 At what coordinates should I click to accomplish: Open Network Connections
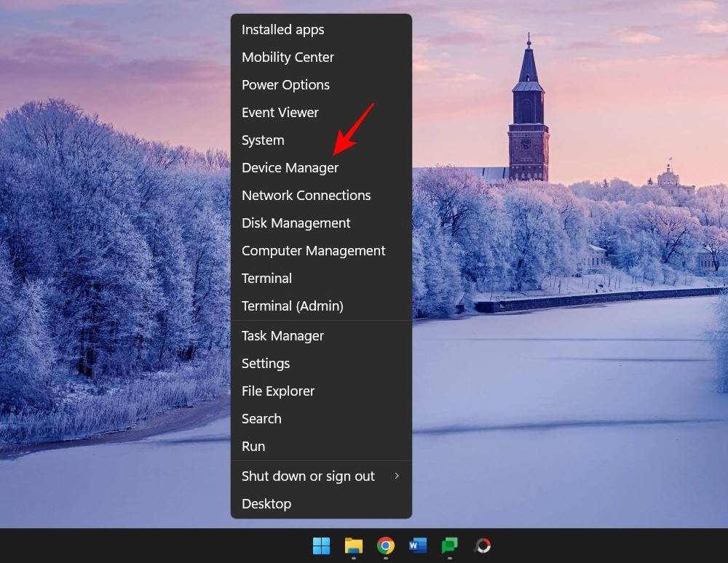(x=306, y=196)
